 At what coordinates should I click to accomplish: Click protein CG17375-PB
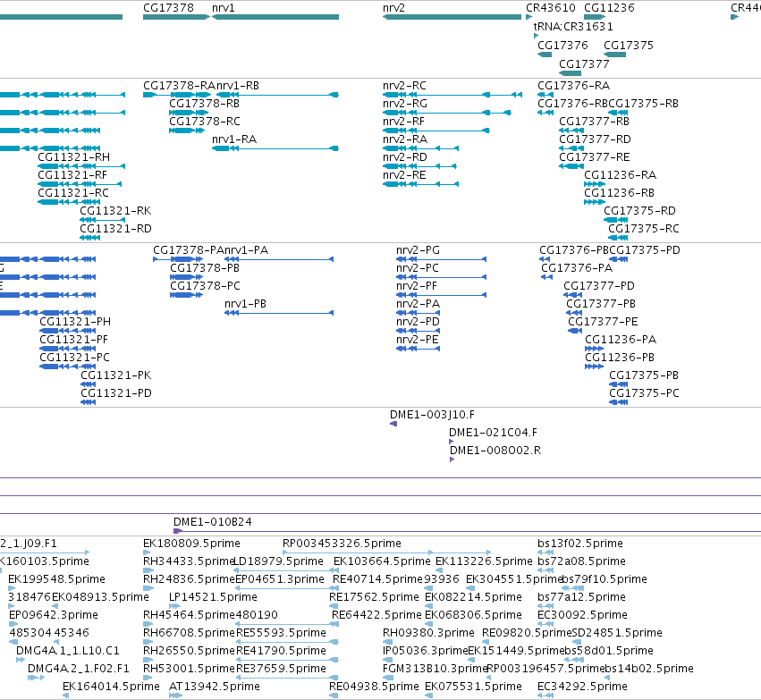[619, 384]
